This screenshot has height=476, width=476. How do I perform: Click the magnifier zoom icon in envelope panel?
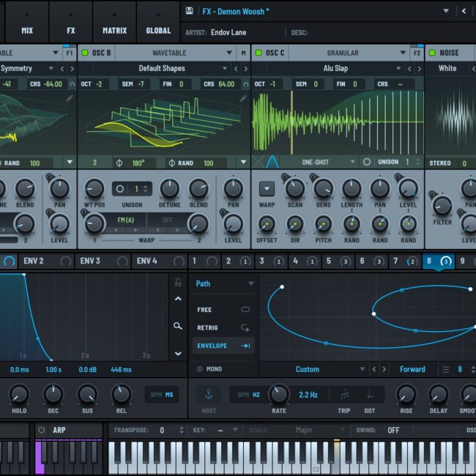[178, 326]
